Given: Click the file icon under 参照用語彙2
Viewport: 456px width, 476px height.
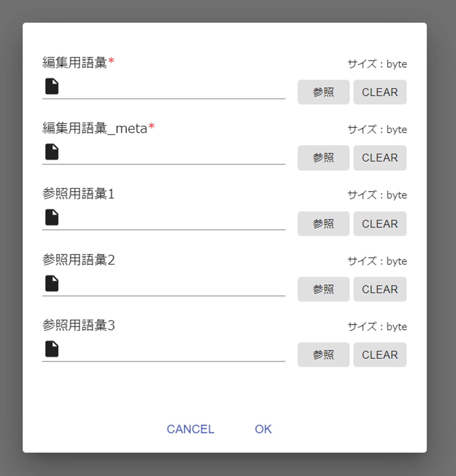Looking at the screenshot, I should pos(52,283).
